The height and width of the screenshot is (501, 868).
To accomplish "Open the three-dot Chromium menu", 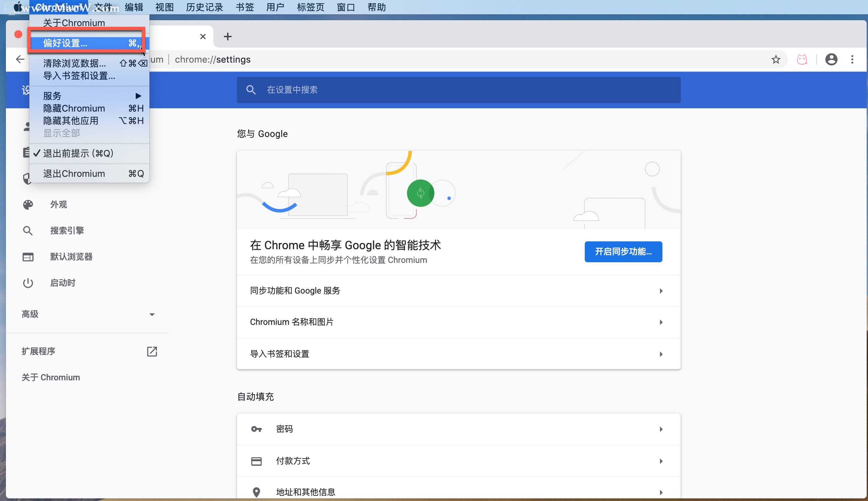I will (x=852, y=60).
